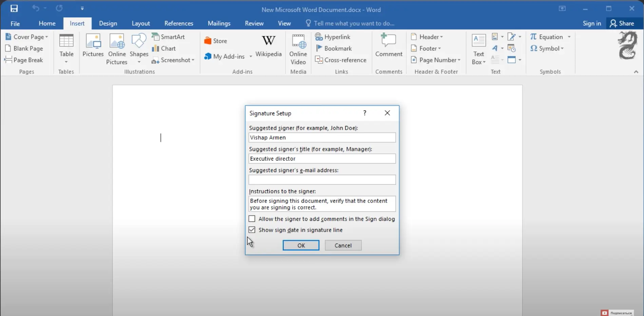Open the Footer dropdown
644x316 pixels.
coord(426,48)
